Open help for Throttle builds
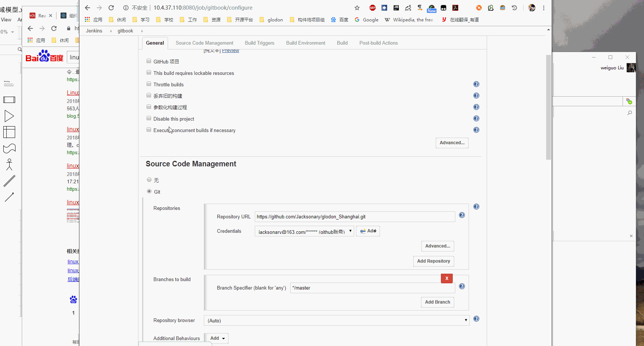This screenshot has height=346, width=644. (x=476, y=84)
